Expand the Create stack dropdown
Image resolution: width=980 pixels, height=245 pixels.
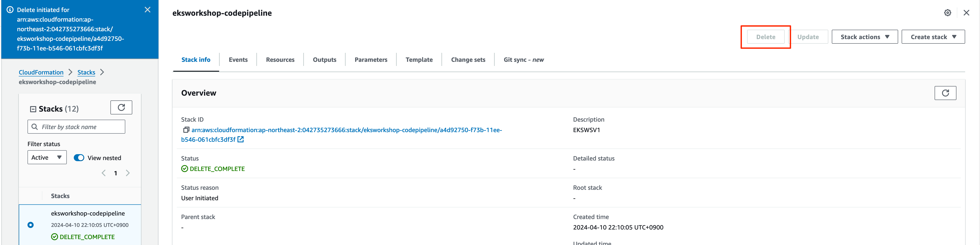pyautogui.click(x=933, y=37)
